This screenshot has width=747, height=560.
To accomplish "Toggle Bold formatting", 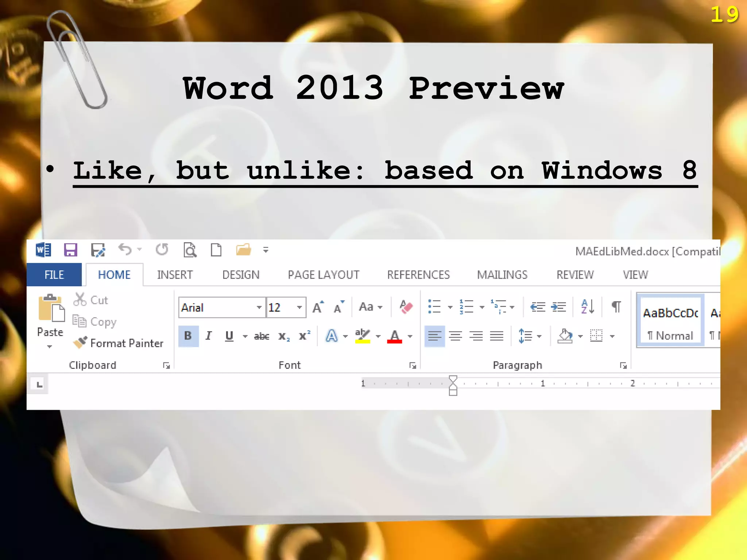I will point(188,336).
